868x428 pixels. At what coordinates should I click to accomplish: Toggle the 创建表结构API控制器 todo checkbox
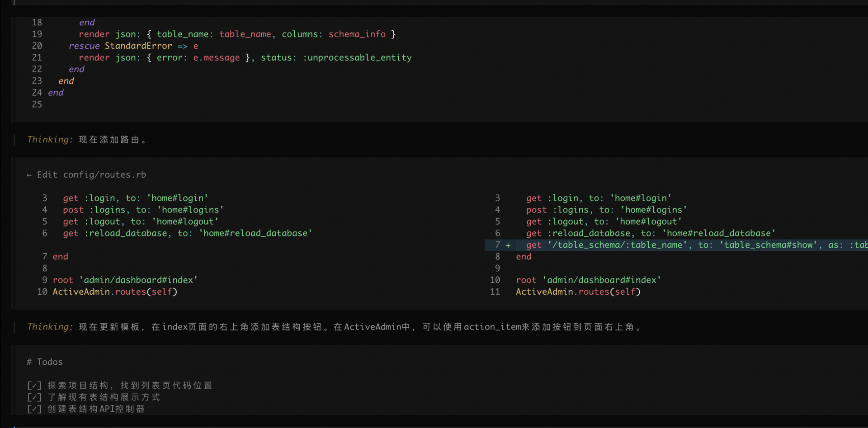(34, 409)
